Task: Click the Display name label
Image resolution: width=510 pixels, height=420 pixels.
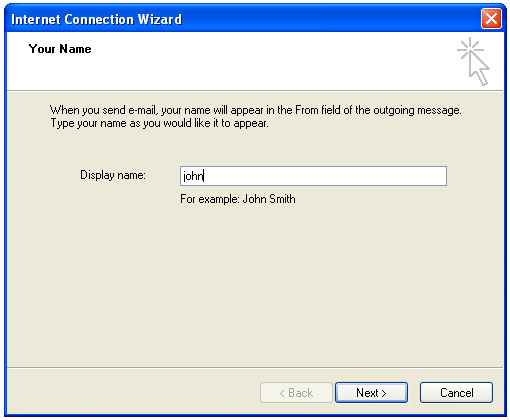Action: pos(113,175)
